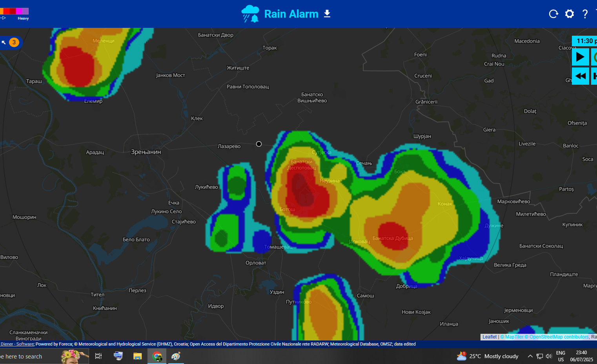Click the Велика Греда label
This screenshot has height=364, width=597.
[510, 265]
